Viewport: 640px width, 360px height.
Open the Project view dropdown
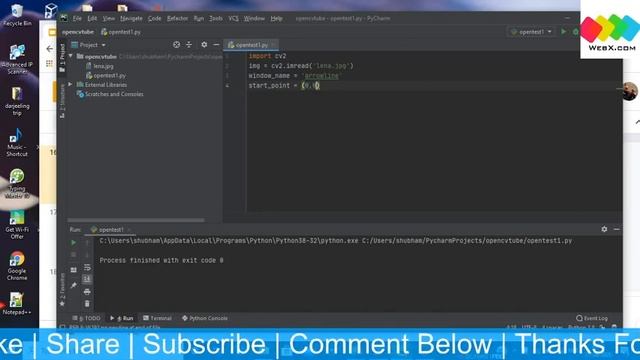89,45
